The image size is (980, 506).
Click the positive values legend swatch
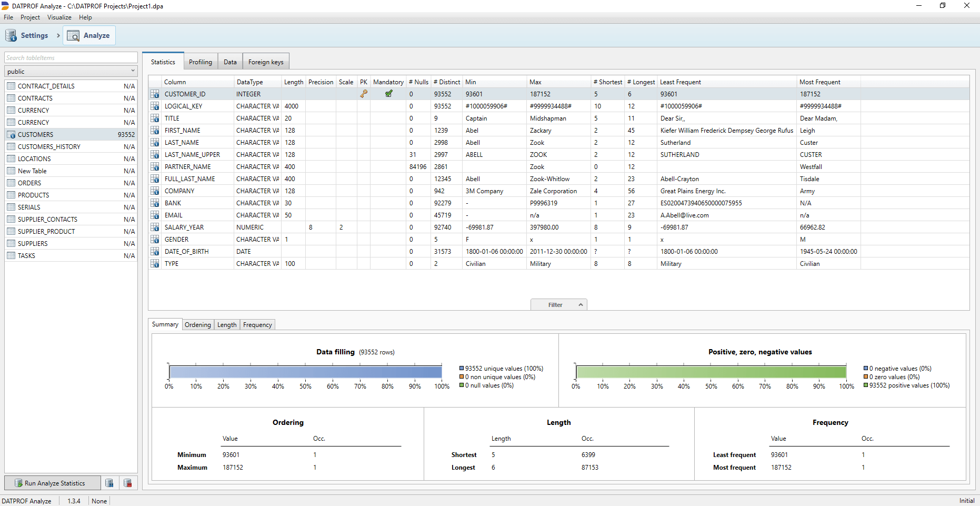(866, 385)
